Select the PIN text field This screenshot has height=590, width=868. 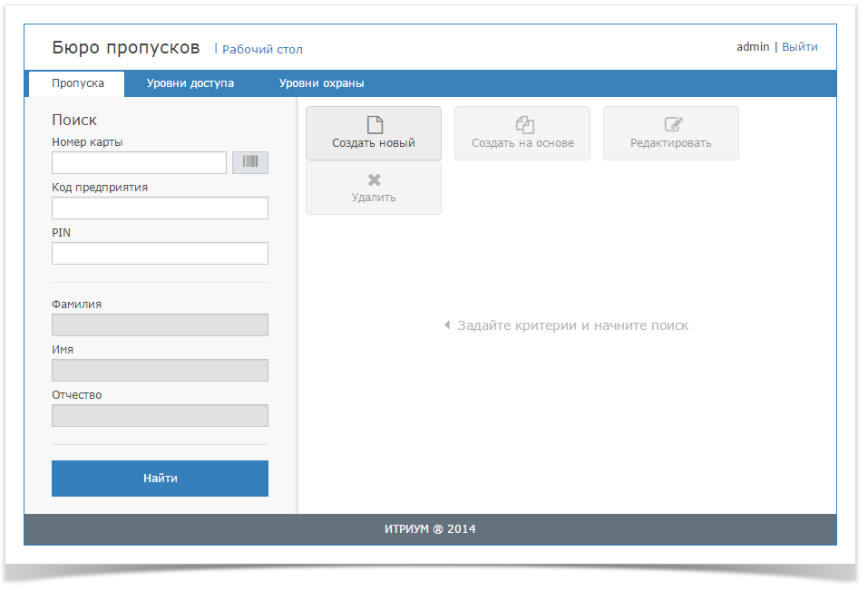[x=160, y=254]
